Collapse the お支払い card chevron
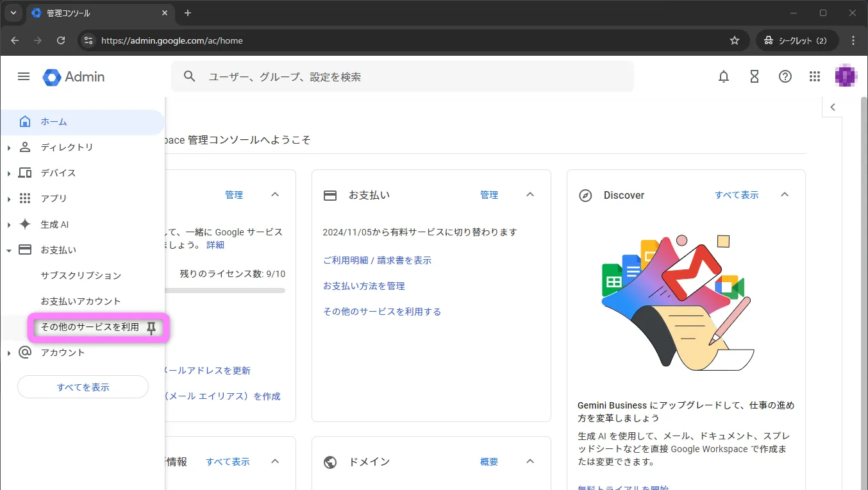 (x=530, y=194)
